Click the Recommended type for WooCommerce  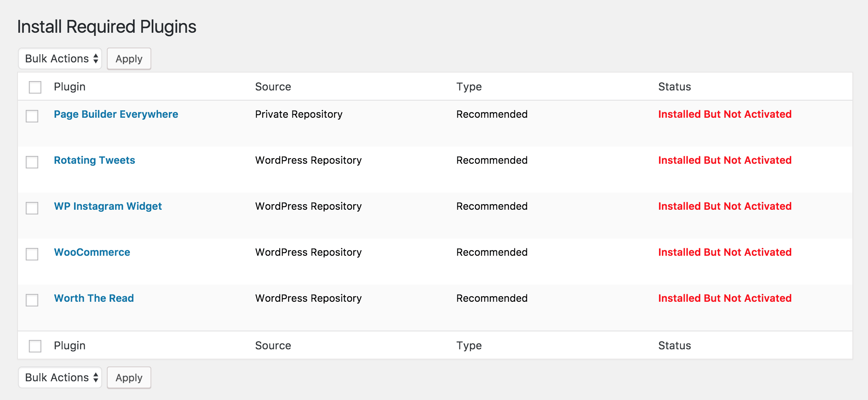click(x=492, y=252)
